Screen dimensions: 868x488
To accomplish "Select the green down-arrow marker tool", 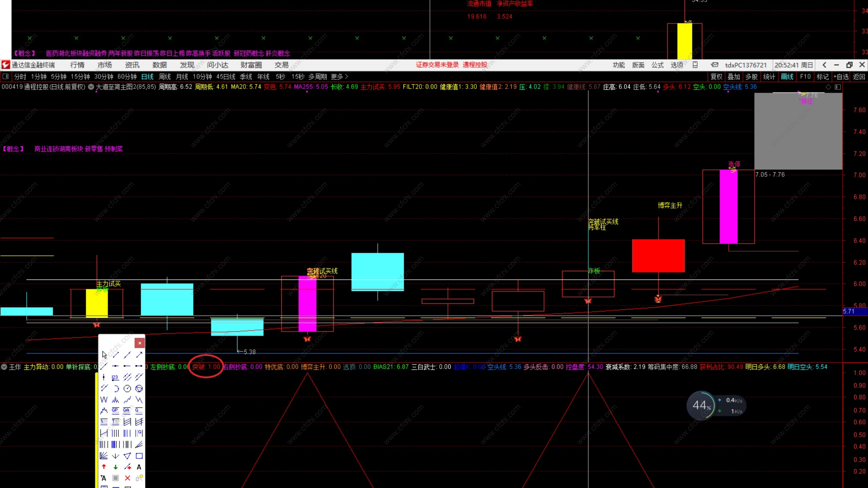I will point(115,467).
